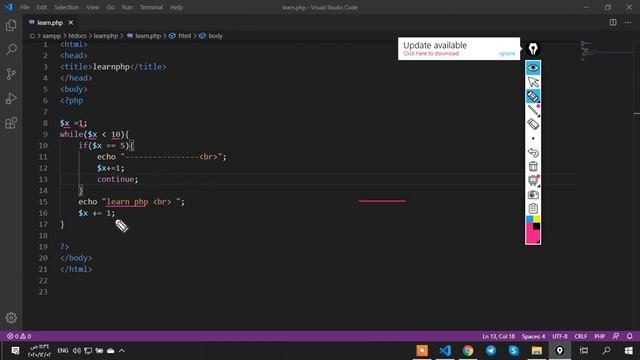The width and height of the screenshot is (640, 360).
Task: Open the Explorer view in activity bar
Action: point(11,25)
